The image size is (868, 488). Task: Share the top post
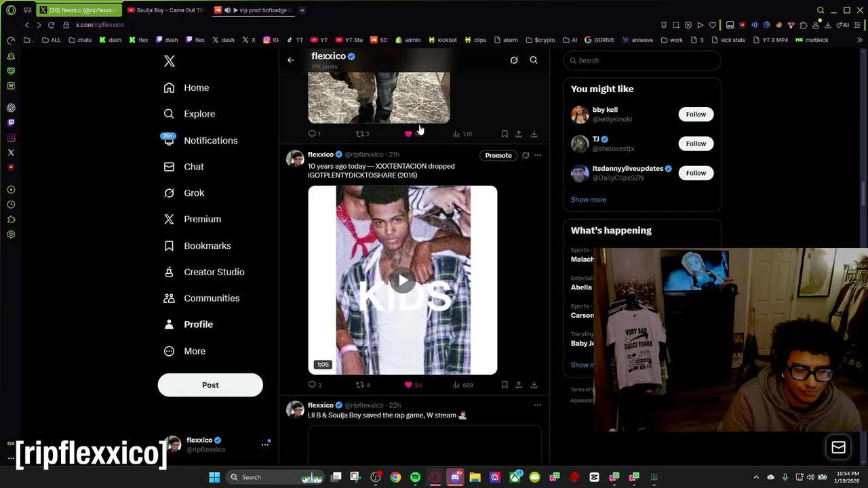[519, 134]
